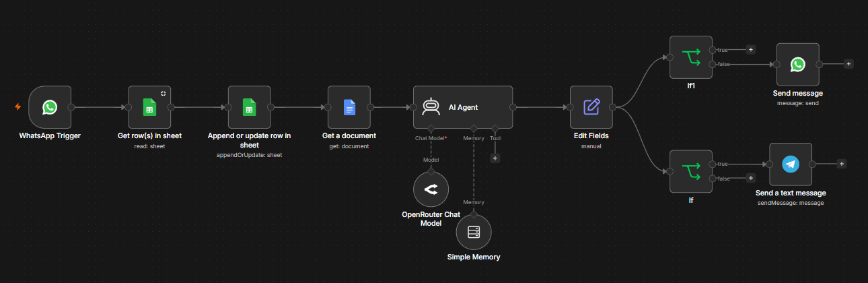Image resolution: width=868 pixels, height=283 pixels.
Task: Click the 'read: sheet' subtitle
Action: [149, 146]
